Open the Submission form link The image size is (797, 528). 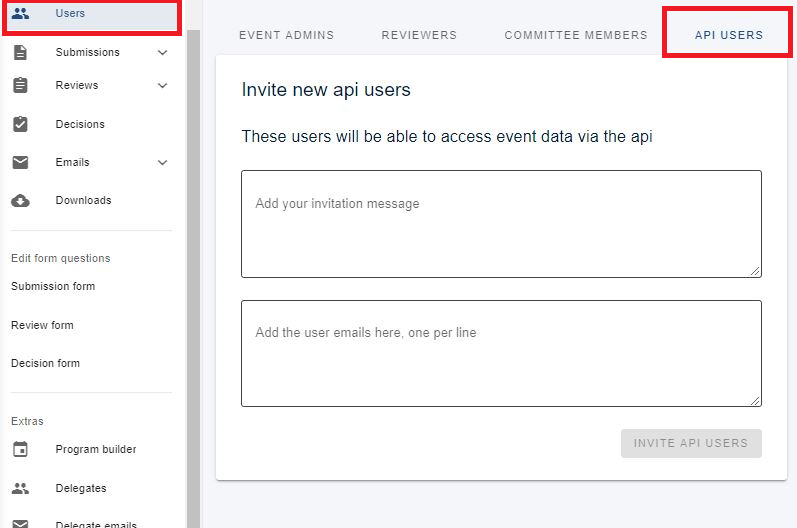[53, 286]
